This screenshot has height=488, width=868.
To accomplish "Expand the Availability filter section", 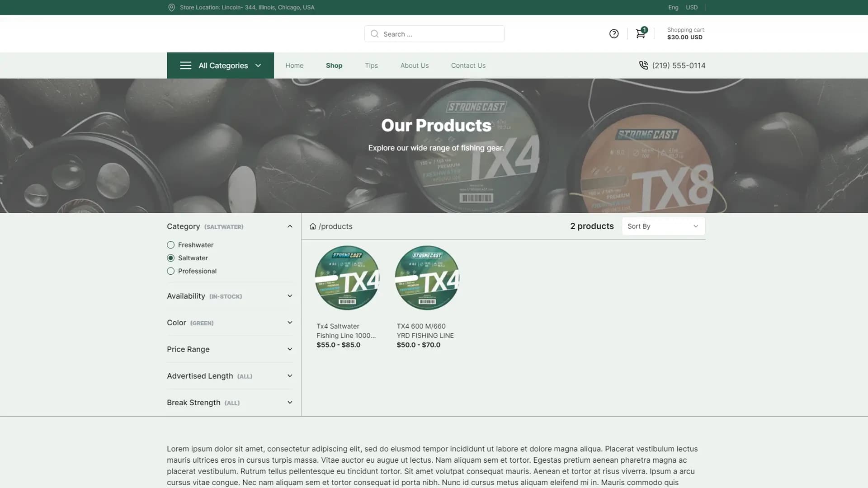I will [289, 296].
